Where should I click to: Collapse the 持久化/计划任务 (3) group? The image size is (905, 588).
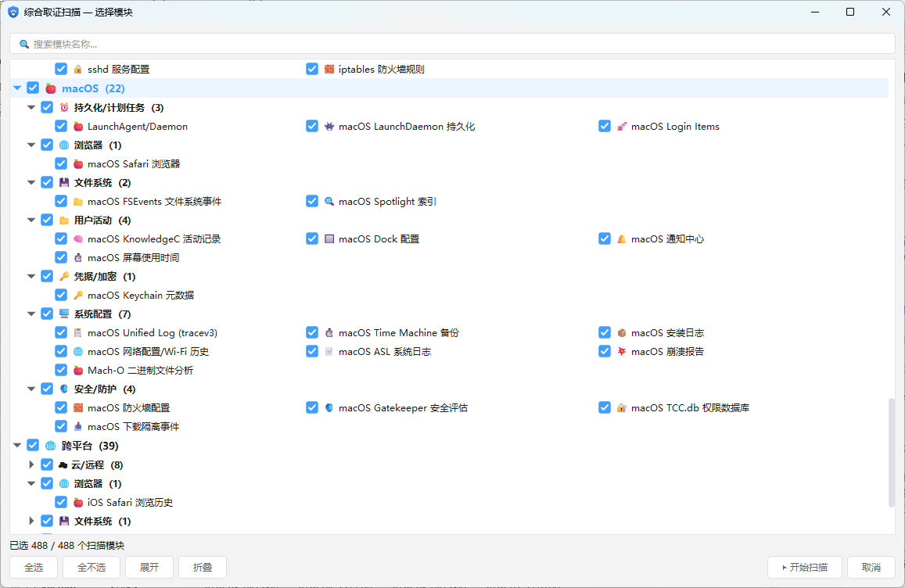click(31, 107)
